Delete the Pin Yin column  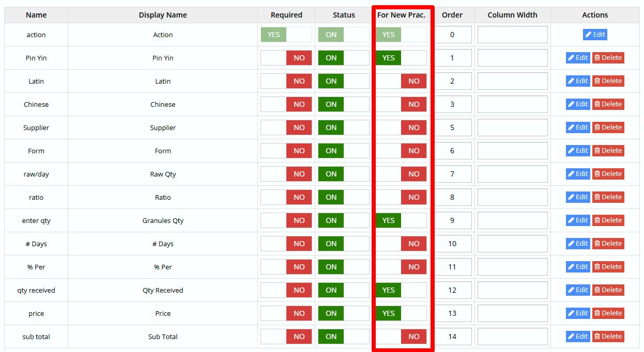[608, 58]
